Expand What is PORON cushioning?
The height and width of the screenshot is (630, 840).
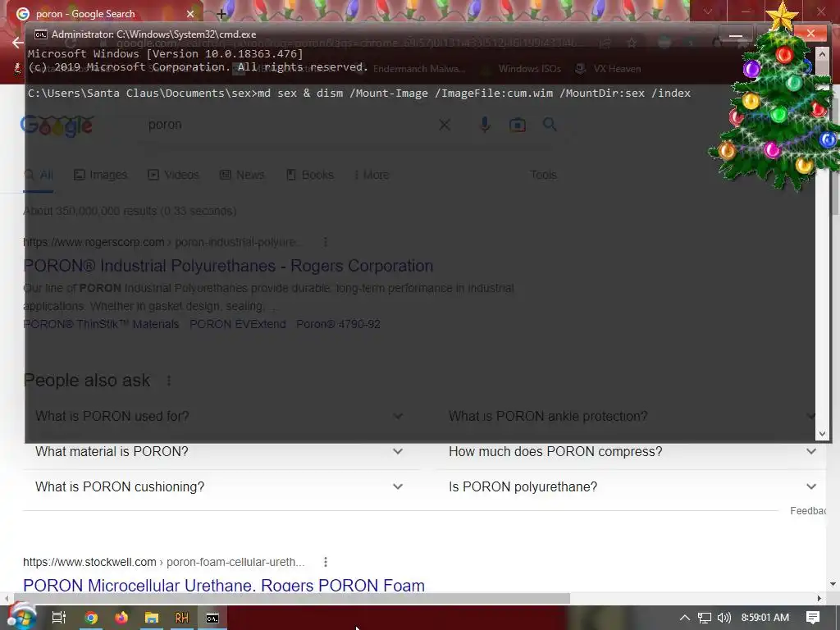pyautogui.click(x=220, y=486)
